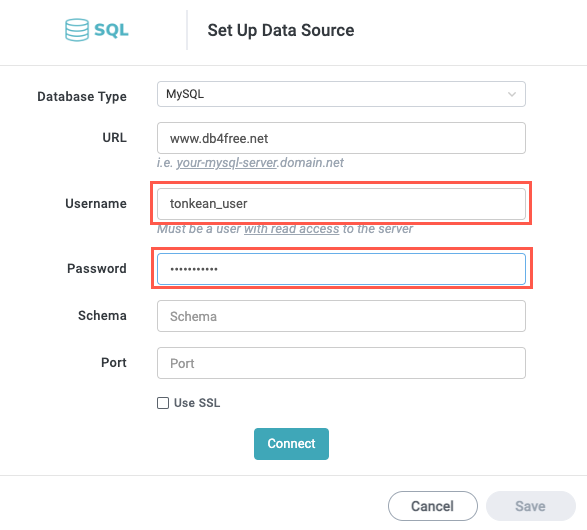Click the SQL database stack icon
Image resolution: width=587 pixels, height=530 pixels.
pos(77,30)
